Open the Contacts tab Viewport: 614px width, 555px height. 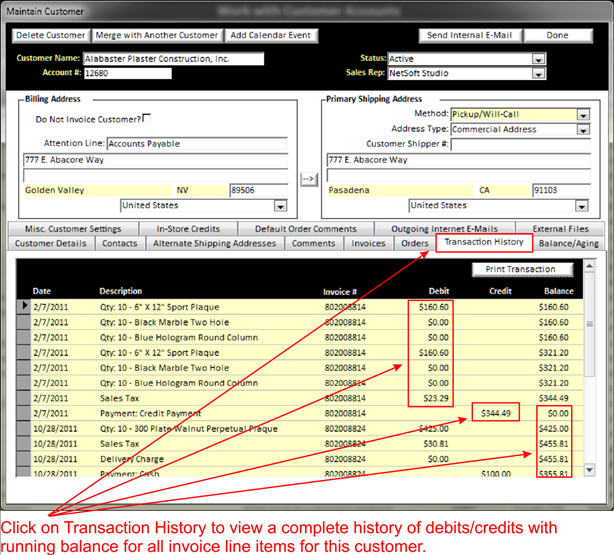pyautogui.click(x=120, y=243)
